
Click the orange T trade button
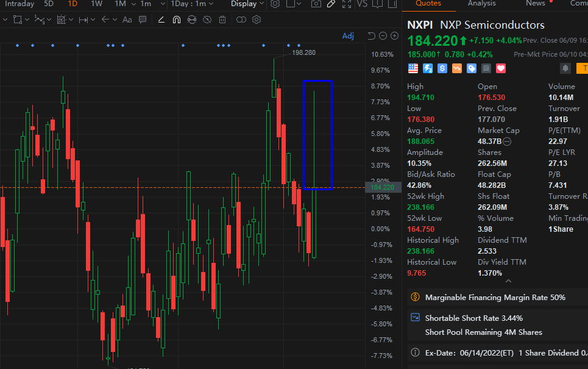pos(583,68)
